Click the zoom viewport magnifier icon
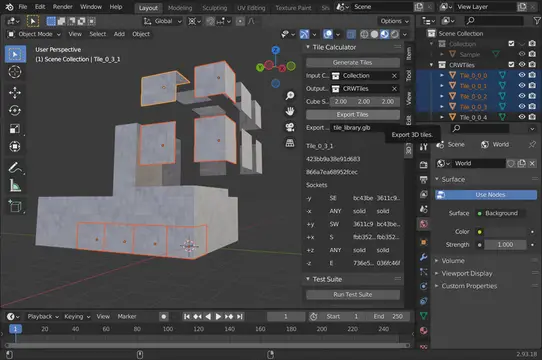542x360 pixels. (x=290, y=95)
